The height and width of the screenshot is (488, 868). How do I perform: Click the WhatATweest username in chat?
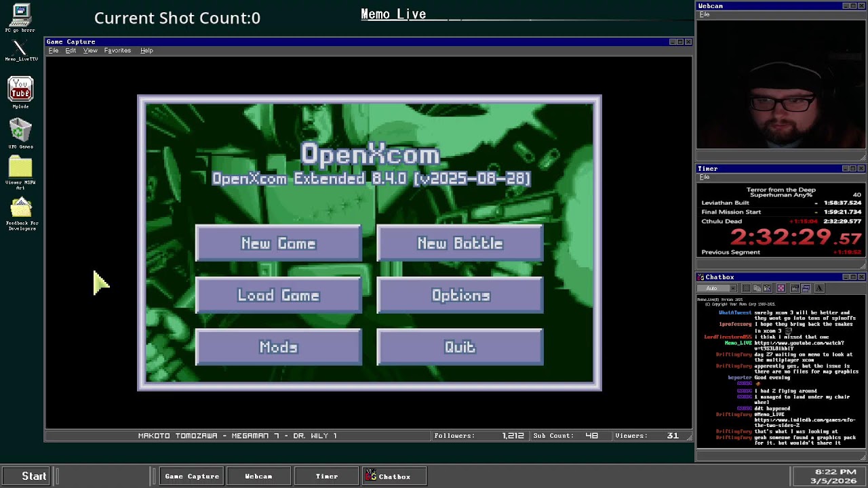734,313
